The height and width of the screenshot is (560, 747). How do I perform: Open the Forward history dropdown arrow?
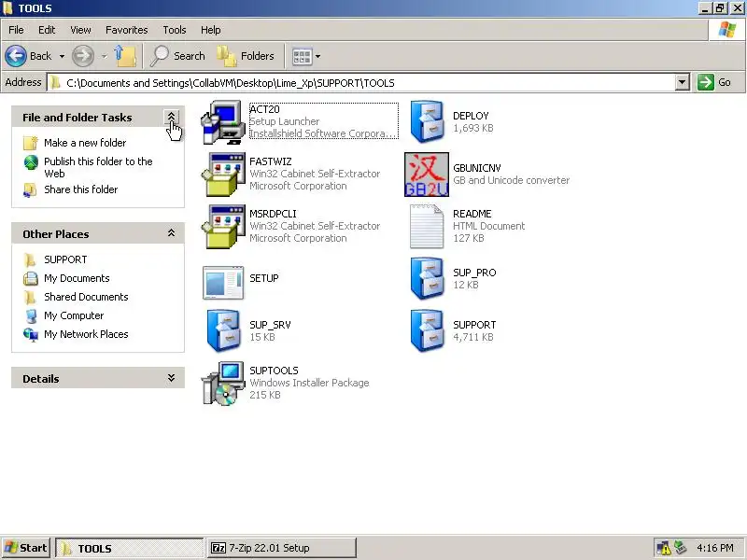104,56
